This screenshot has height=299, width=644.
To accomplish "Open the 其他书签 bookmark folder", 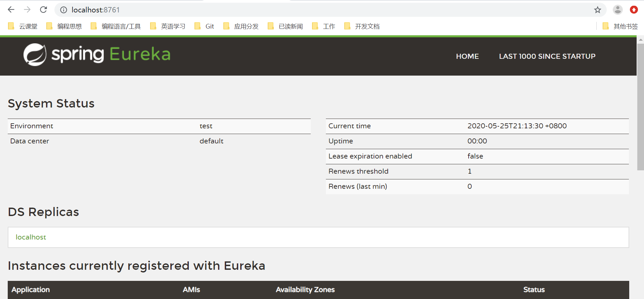I will point(620,26).
